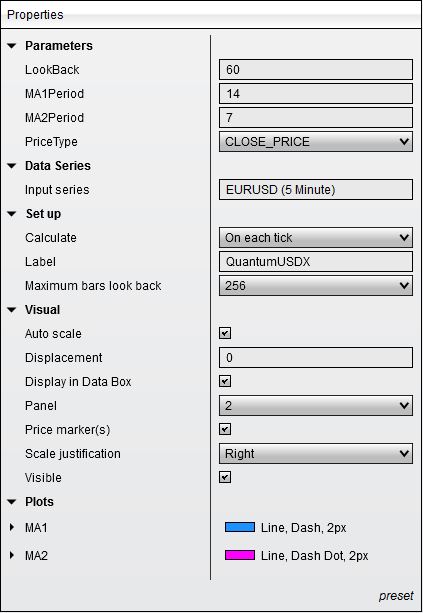
Task: Collapse the Data Series section arrow
Action: [12, 166]
